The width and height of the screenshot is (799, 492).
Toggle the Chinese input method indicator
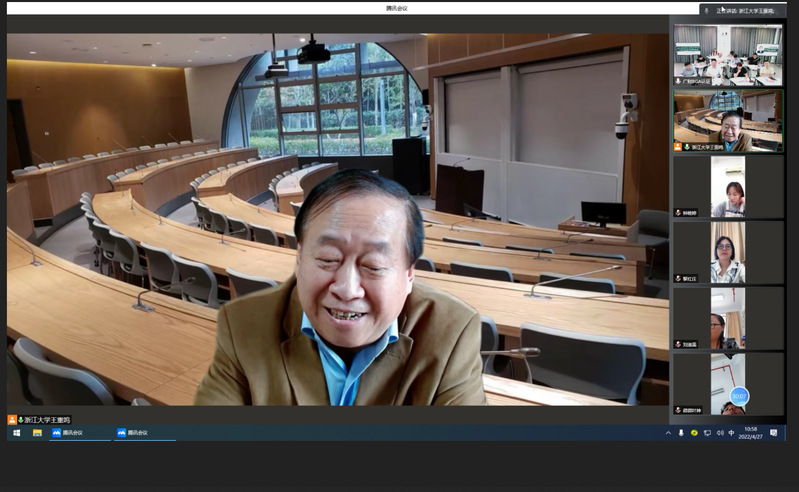[731, 433]
